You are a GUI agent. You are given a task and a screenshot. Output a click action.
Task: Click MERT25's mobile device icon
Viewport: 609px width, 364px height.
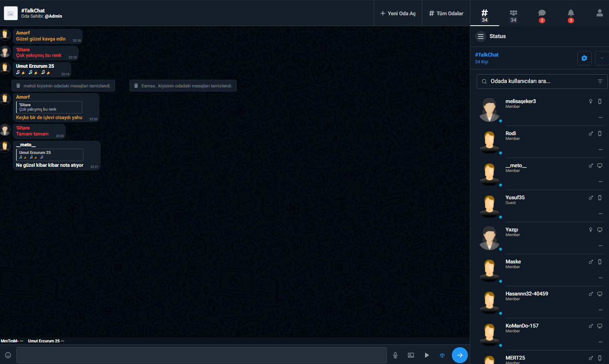coord(600,358)
